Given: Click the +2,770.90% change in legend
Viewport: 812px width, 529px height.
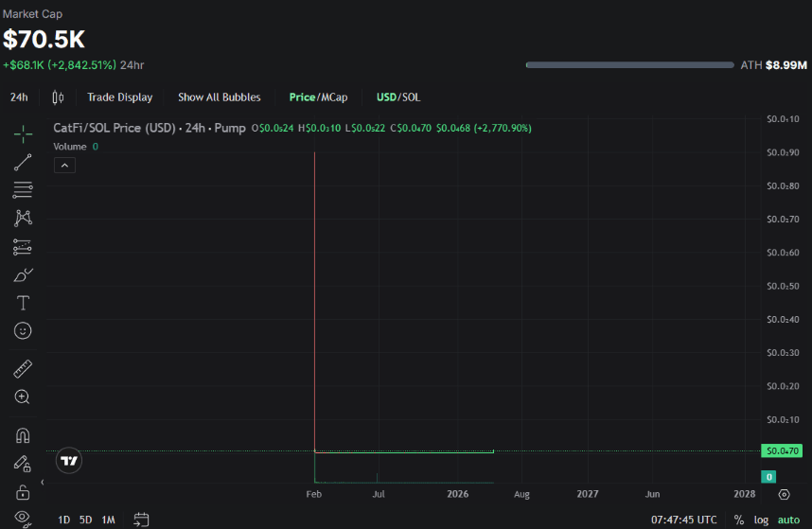Looking at the screenshot, I should coord(503,128).
